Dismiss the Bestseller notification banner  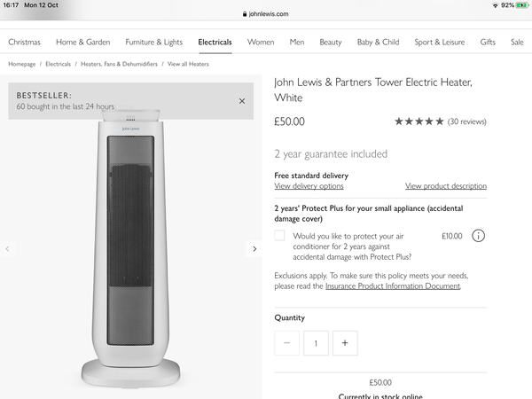point(242,101)
